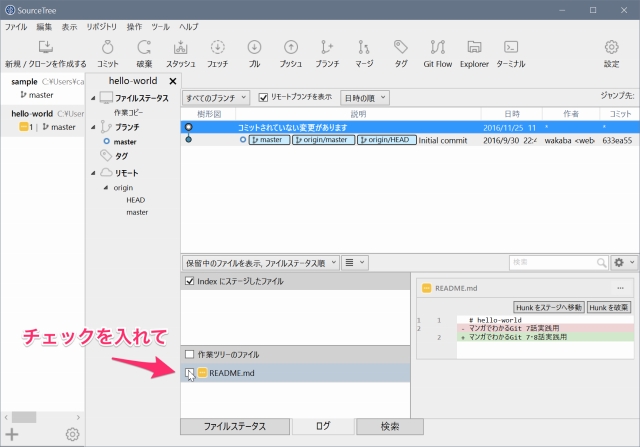Open the リポジトリ menu

(102, 27)
